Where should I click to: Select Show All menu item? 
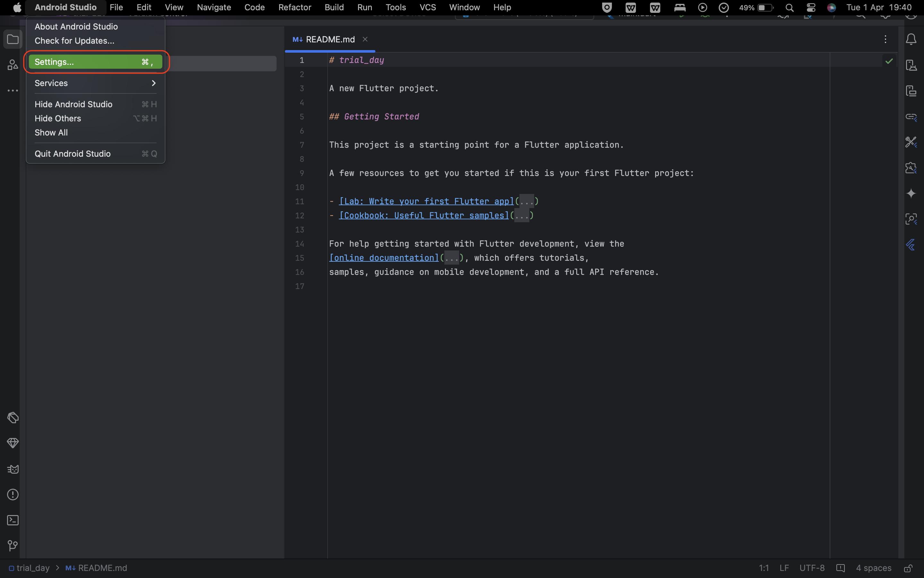[x=96, y=133]
